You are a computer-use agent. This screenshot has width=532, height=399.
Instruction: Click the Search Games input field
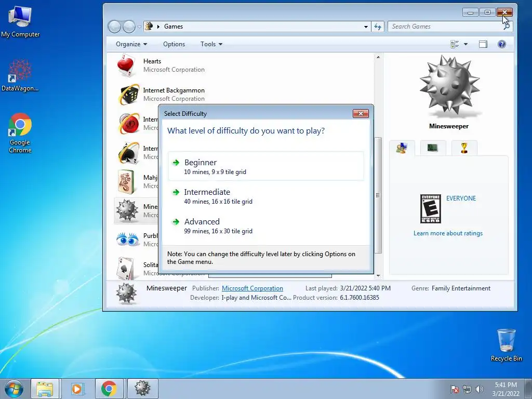(x=445, y=26)
